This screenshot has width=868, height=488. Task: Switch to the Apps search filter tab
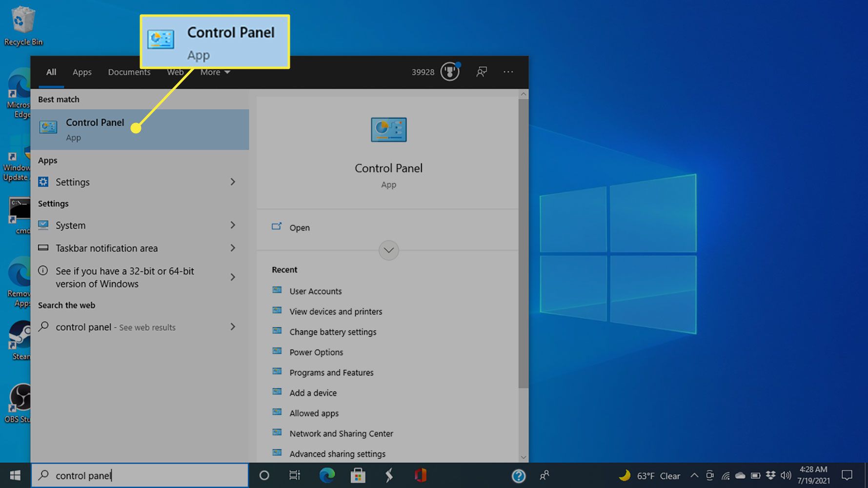point(82,72)
